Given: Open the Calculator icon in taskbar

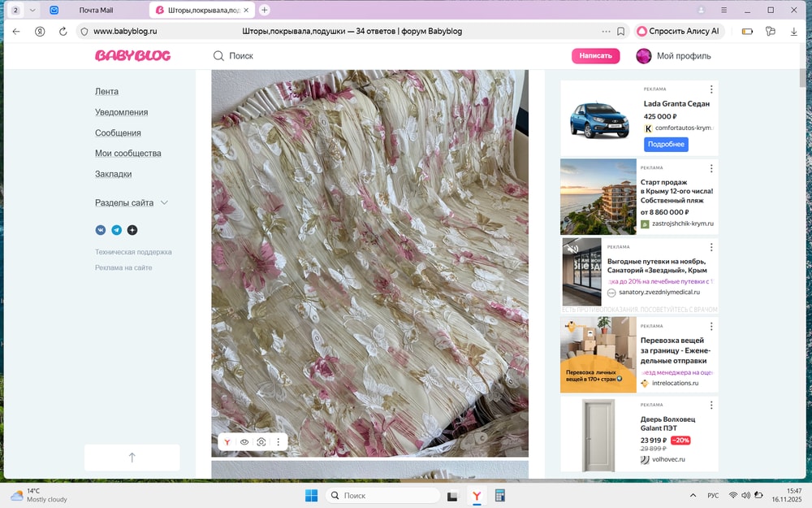Looking at the screenshot, I should tap(500, 496).
